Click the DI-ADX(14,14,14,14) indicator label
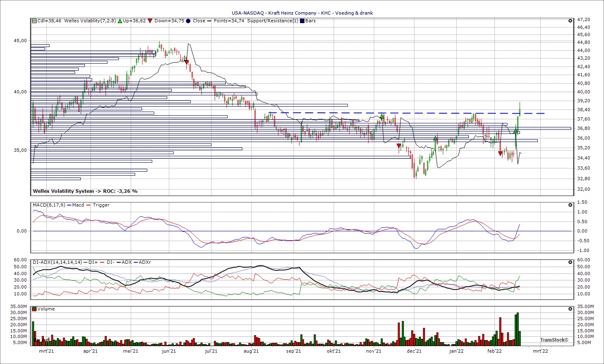Screen dimensions: 604x364 point(57,262)
